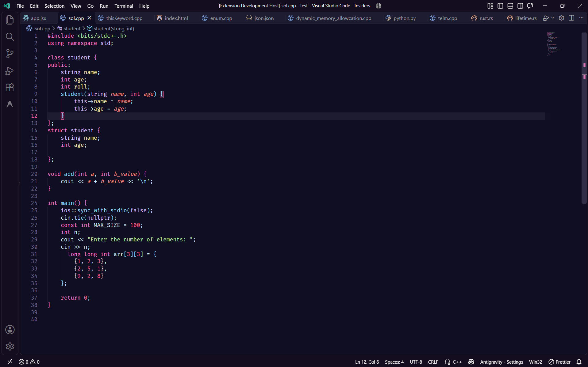The image size is (588, 367).
Task: Select encoding UTF-8 in status bar
Action: (416, 362)
